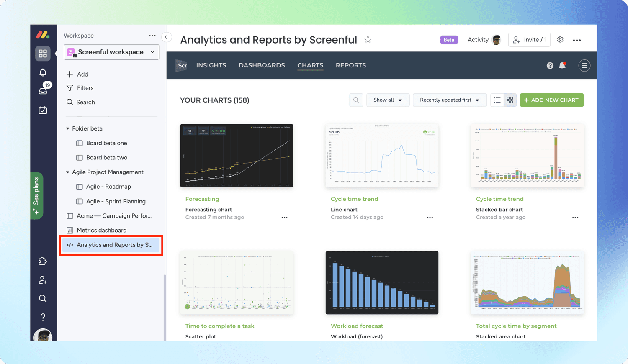Open the apps puzzle piece icon
Viewport: 628px width, 364px height.
43,261
